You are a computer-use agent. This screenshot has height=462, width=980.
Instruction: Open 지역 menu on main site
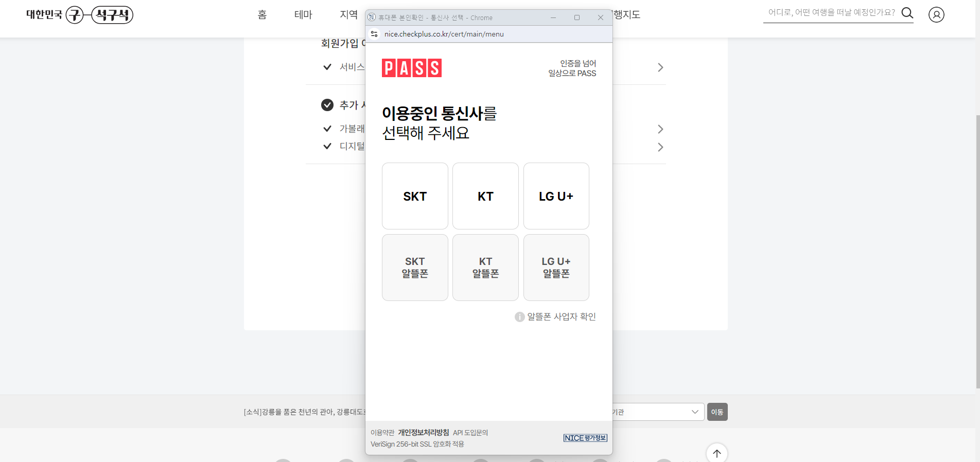click(348, 15)
